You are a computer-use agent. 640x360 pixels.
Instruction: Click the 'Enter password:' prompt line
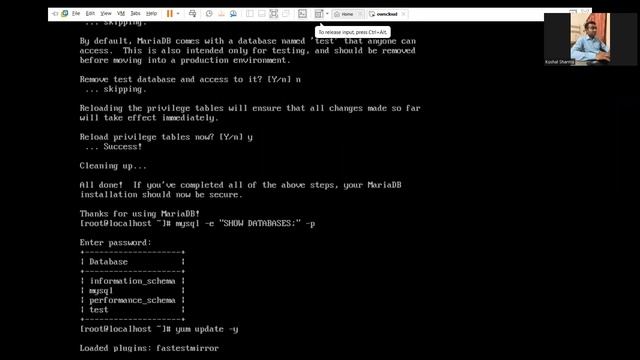click(116, 242)
